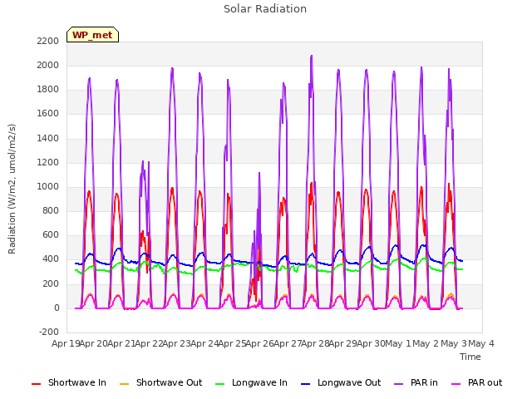532x399 pixels.
Task: Click the 1000 y-axis tick label
Action: tap(48, 186)
